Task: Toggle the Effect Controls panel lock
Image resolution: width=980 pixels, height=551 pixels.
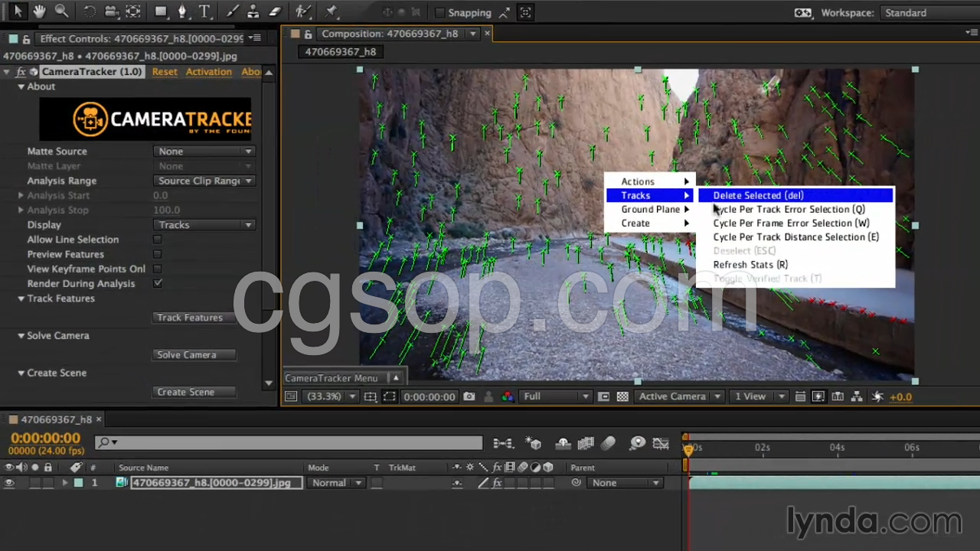Action: [x=26, y=39]
